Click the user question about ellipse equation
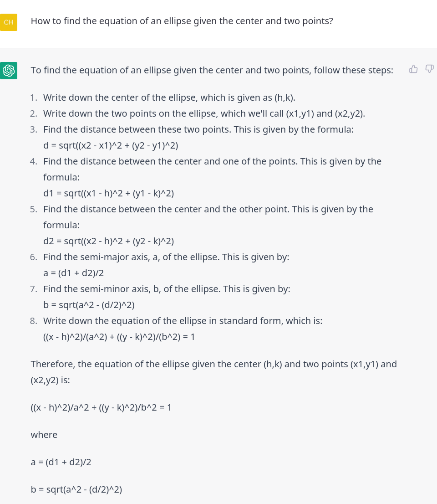This screenshot has width=437, height=504. 182,21
